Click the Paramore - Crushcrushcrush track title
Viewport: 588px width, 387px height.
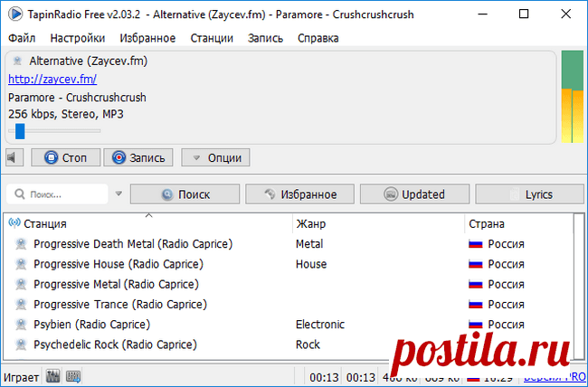click(x=77, y=98)
